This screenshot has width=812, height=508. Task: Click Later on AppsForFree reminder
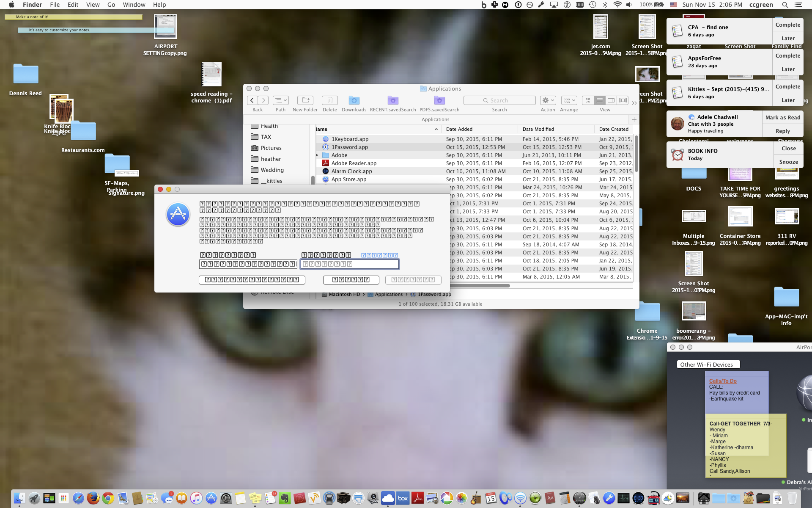click(x=787, y=69)
